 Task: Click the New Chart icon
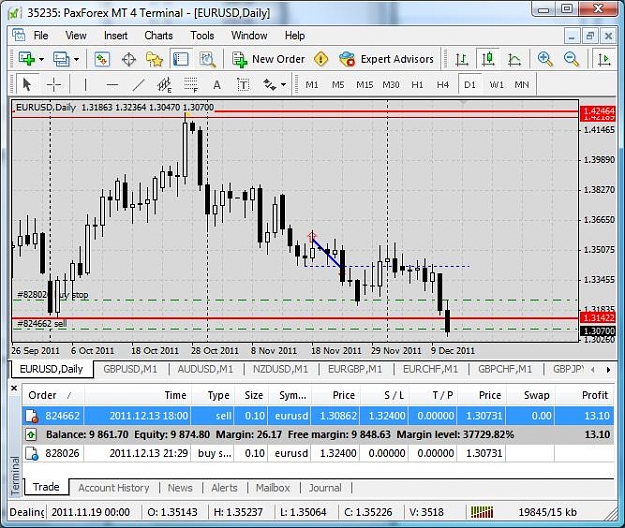pyautogui.click(x=27, y=59)
